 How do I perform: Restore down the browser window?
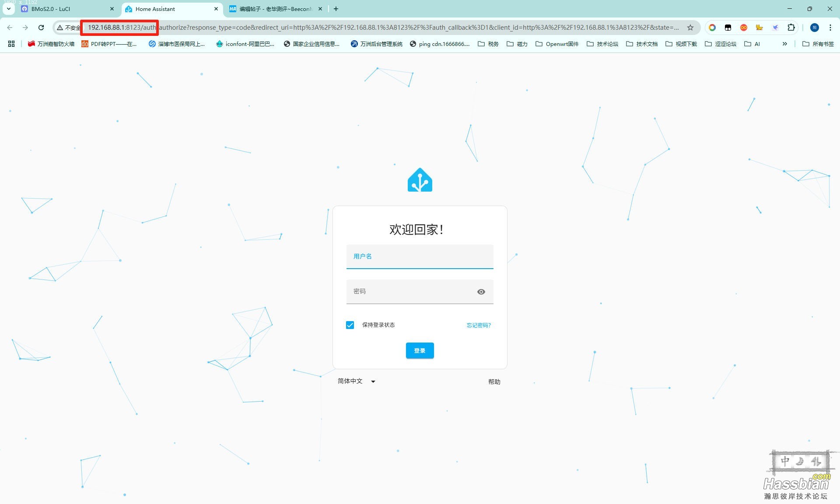810,9
